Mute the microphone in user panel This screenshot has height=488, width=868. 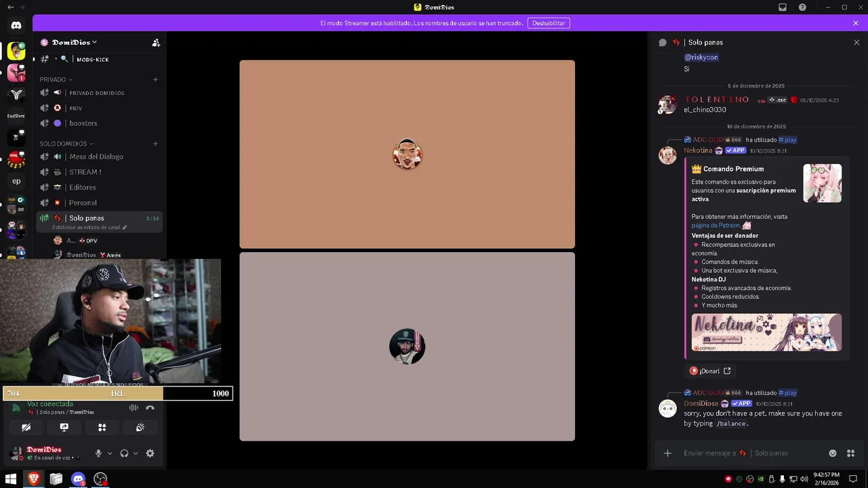coord(98,453)
